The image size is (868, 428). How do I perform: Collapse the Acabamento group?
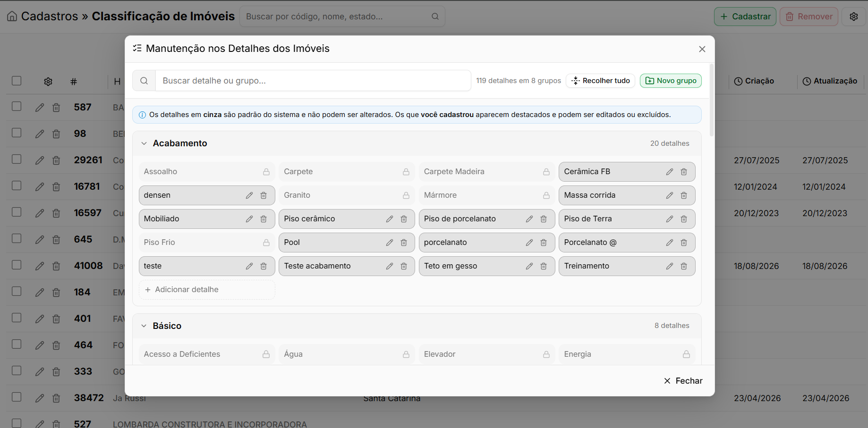point(144,143)
